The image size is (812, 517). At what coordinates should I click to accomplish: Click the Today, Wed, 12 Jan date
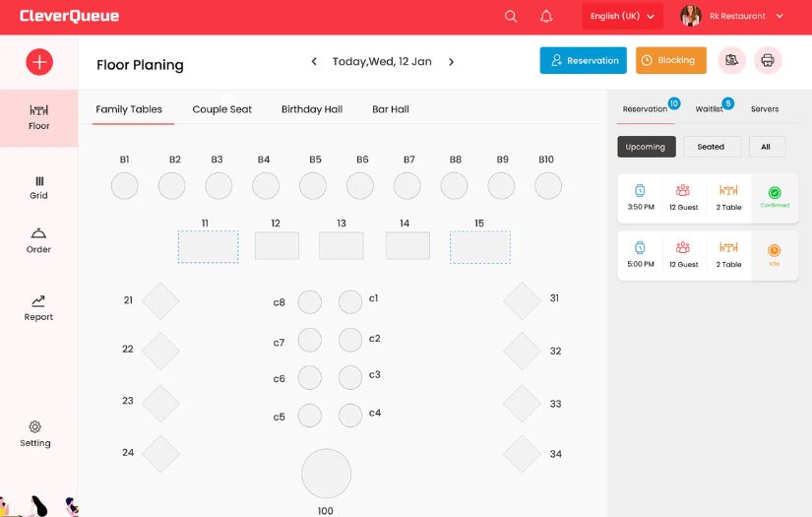point(382,62)
